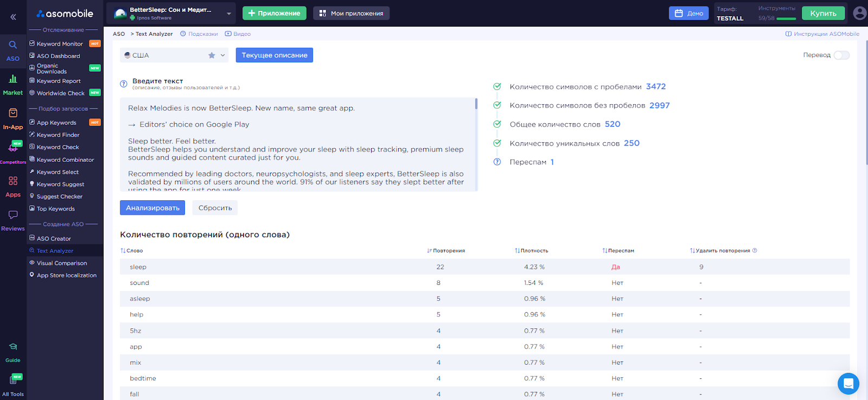Open the Подсказки link
The width and height of the screenshot is (868, 400).
coord(199,34)
